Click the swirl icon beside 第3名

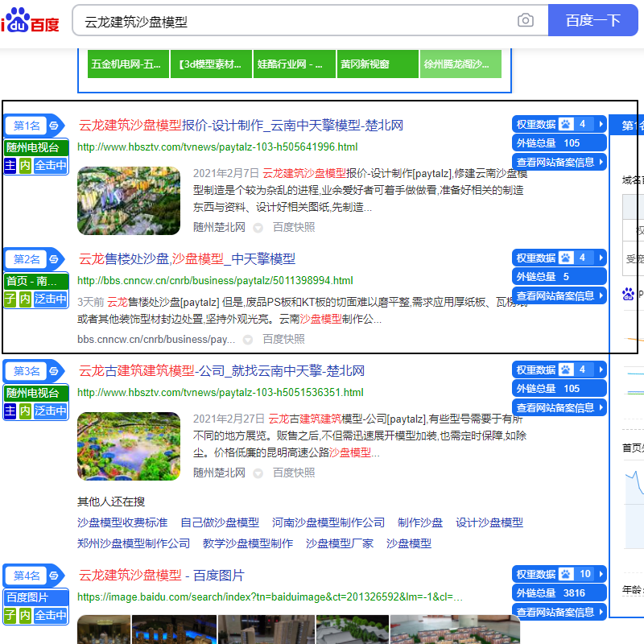tap(54, 371)
